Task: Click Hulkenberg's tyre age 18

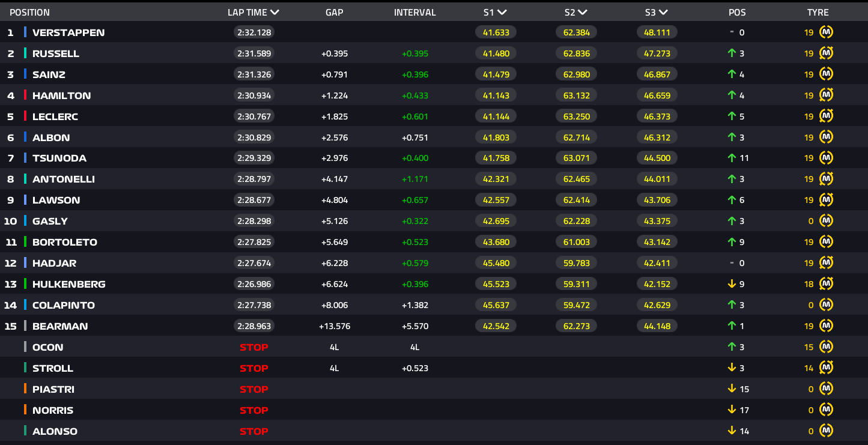Action: 809,284
